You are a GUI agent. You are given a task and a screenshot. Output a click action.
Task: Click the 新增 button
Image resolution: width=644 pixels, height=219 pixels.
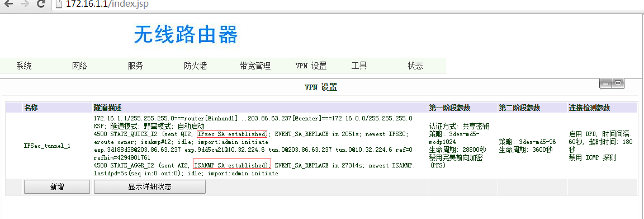coord(56,187)
